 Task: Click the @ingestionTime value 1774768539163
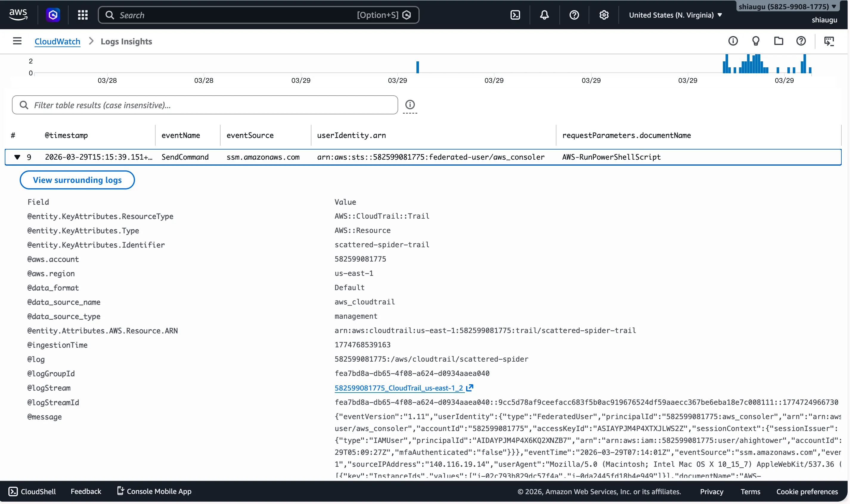[362, 345]
